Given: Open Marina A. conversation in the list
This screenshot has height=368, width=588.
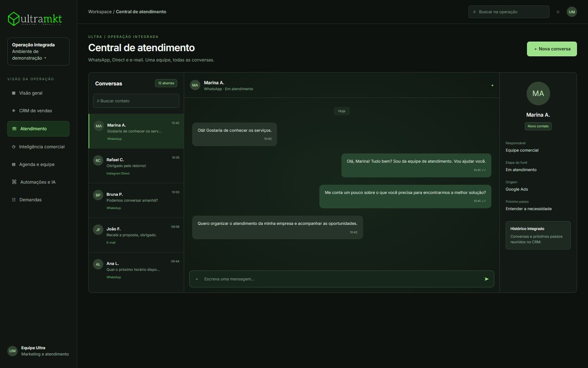Looking at the screenshot, I should pos(136,131).
